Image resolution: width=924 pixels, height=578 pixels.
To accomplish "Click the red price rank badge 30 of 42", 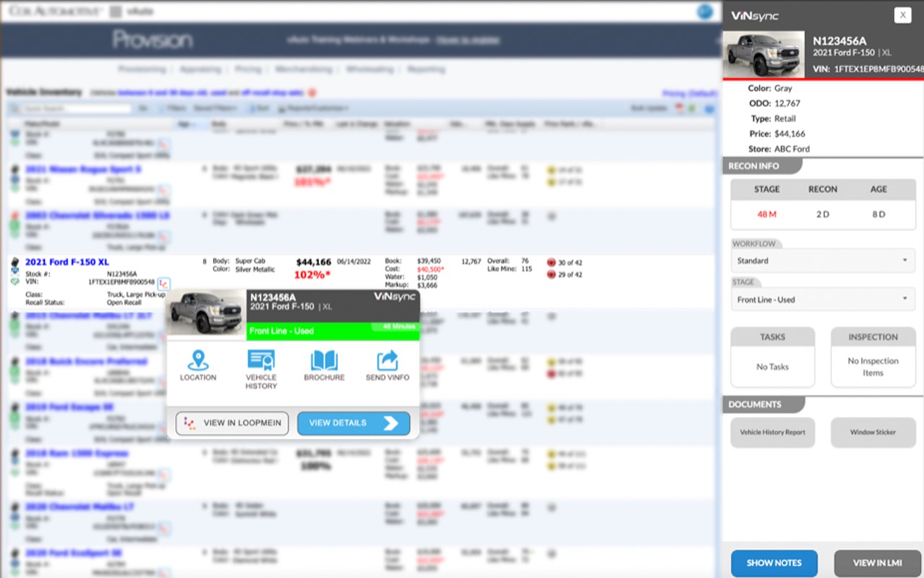I will [552, 262].
